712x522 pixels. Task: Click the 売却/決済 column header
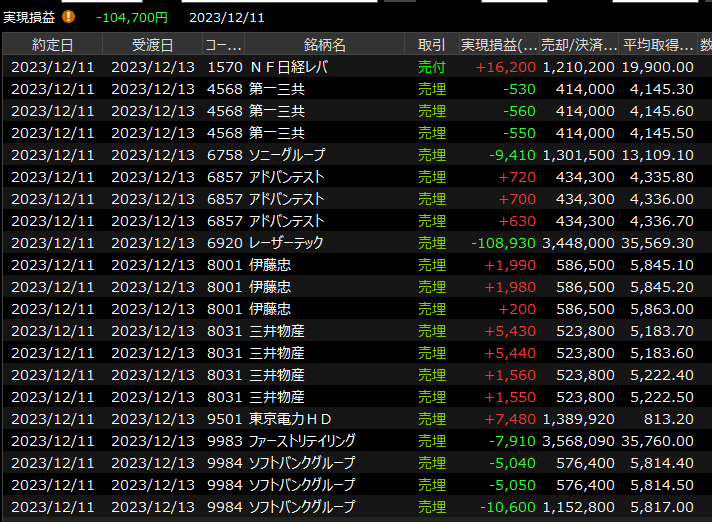[x=578, y=45]
